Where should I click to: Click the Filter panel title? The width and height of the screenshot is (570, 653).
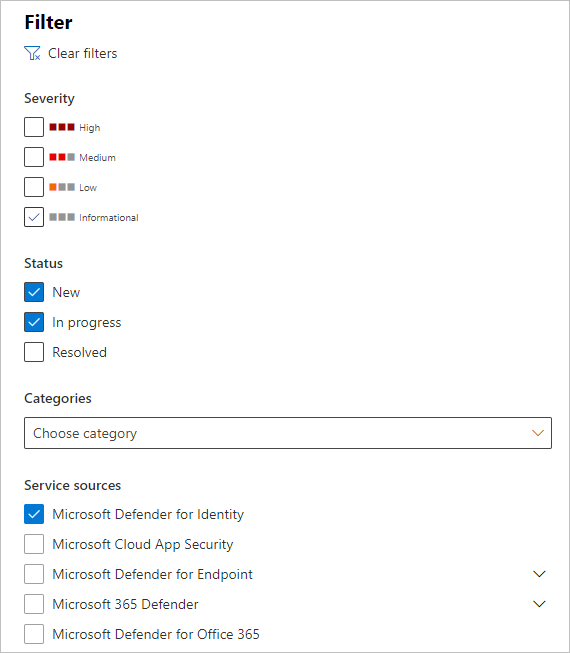click(48, 22)
